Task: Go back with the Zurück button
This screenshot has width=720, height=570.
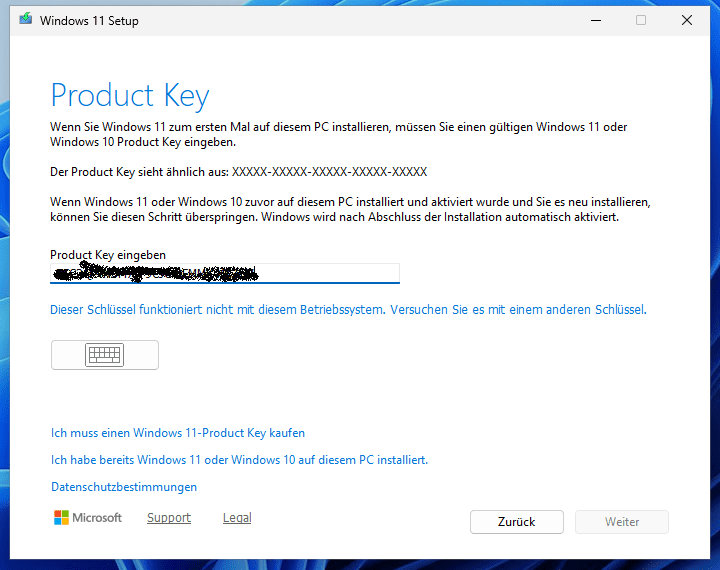Action: [x=516, y=522]
